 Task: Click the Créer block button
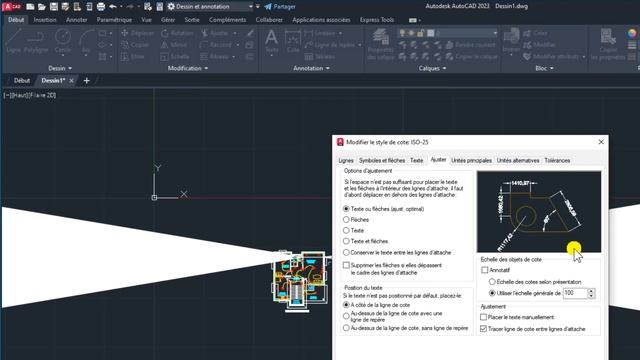click(535, 33)
